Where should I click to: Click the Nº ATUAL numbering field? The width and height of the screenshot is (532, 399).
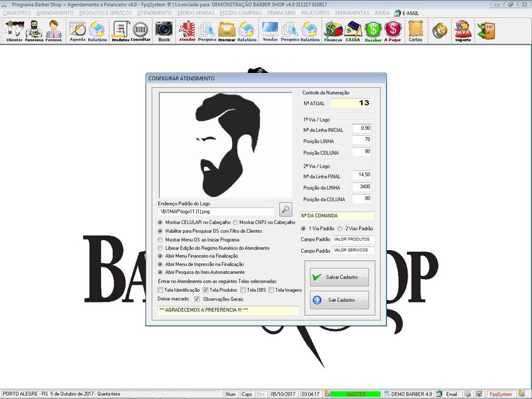350,103
